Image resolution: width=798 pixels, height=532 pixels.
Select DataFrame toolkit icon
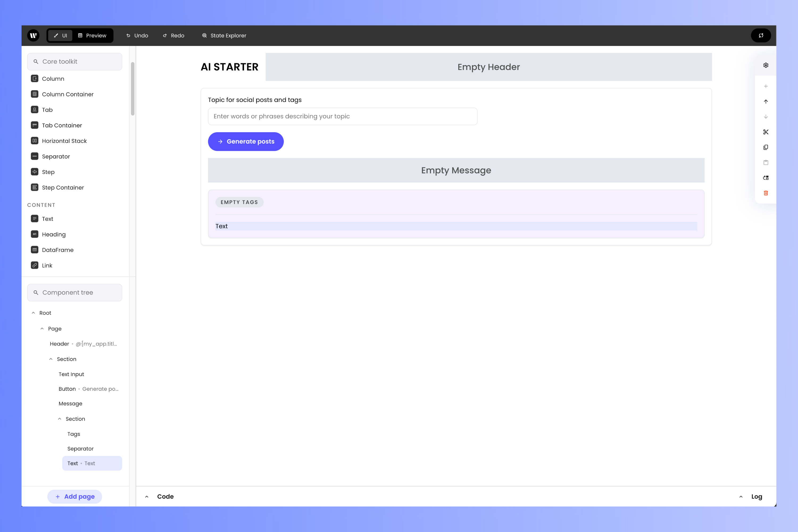tap(35, 250)
